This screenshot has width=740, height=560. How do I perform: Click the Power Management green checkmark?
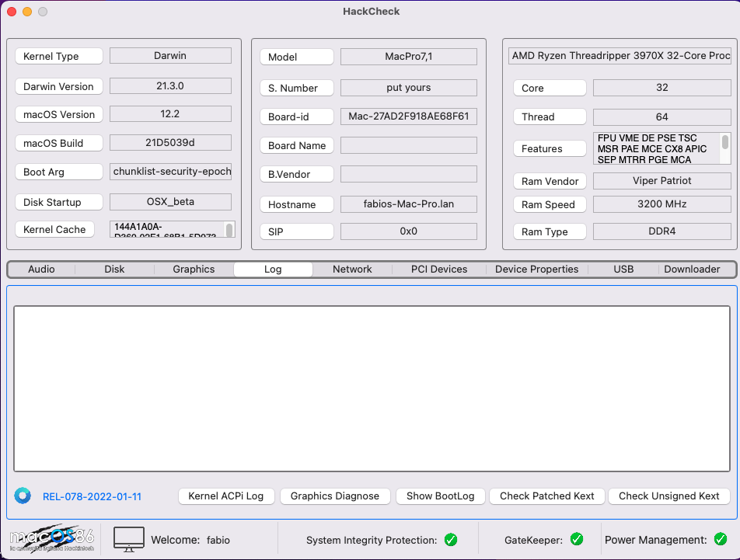tap(721, 539)
